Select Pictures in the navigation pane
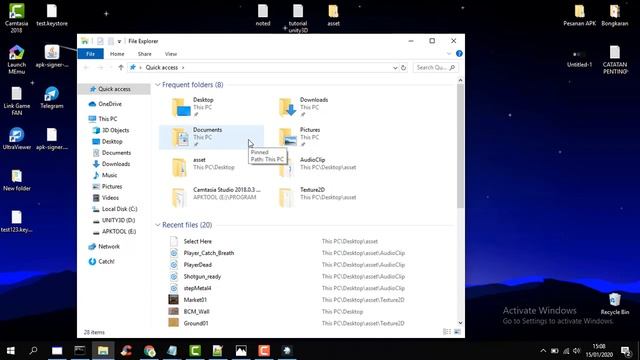This screenshot has width=640, height=360. (112, 187)
